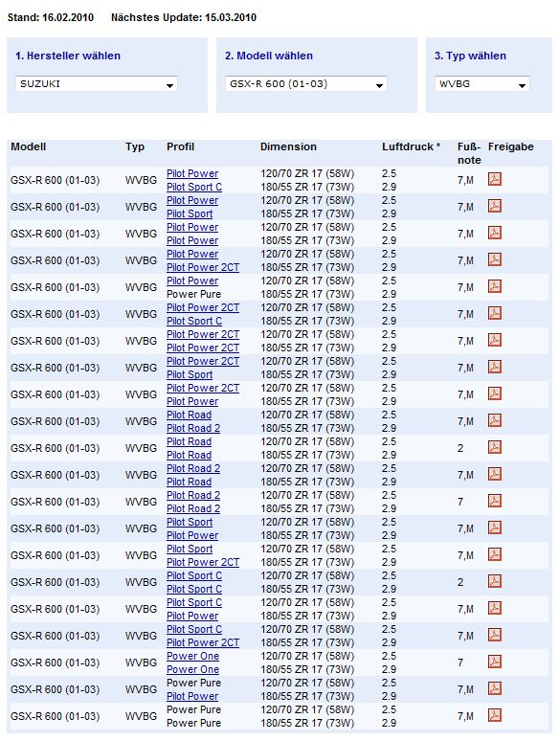Image resolution: width=560 pixels, height=741 pixels.
Task: Open Freigabe PDF for Pilot Sport C / Pilot Sport C
Action: 495,582
